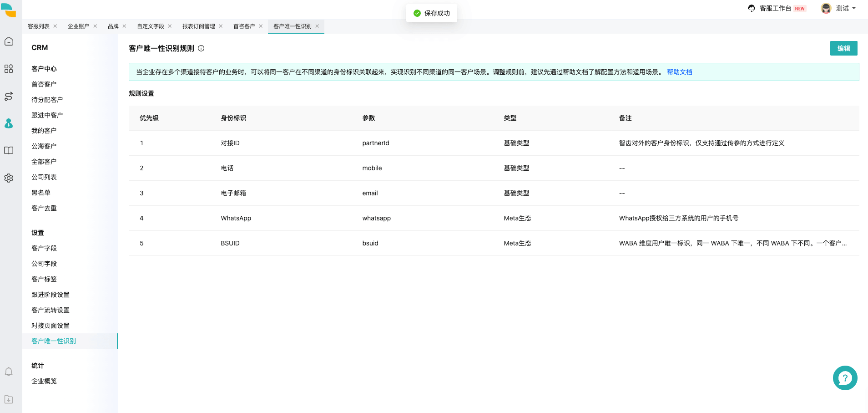
Task: Close the 自定义字段 tab
Action: pos(170,26)
